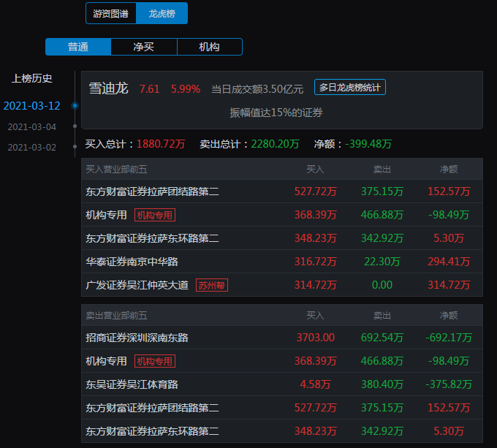Image resolution: width=497 pixels, height=448 pixels.
Task: Click 4.58万 buy value
Action: pyautogui.click(x=316, y=384)
